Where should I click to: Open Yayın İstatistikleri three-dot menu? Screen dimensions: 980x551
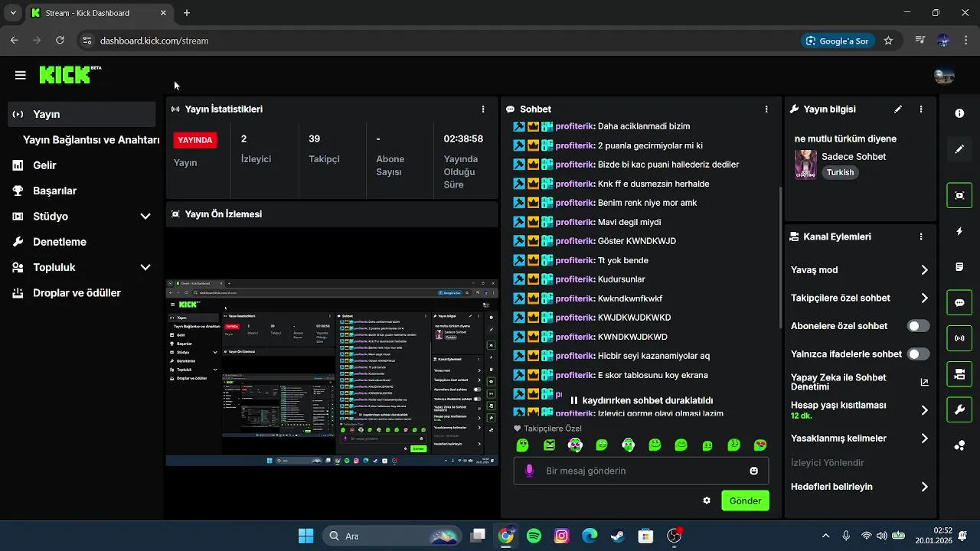(x=483, y=109)
